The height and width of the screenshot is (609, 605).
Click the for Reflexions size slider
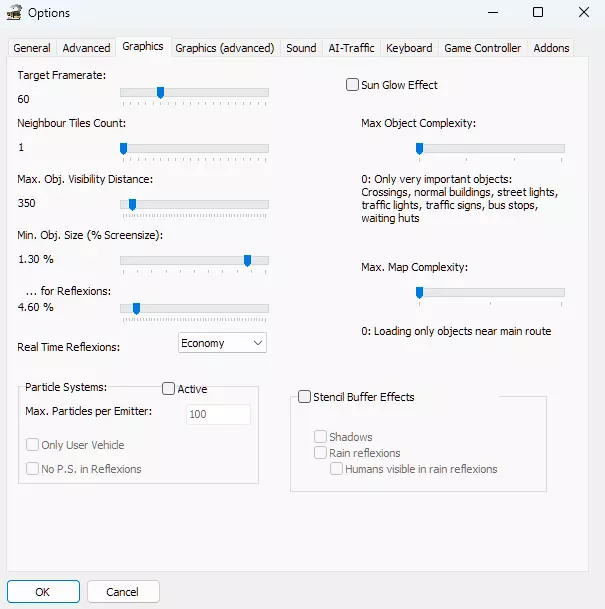coord(194,308)
